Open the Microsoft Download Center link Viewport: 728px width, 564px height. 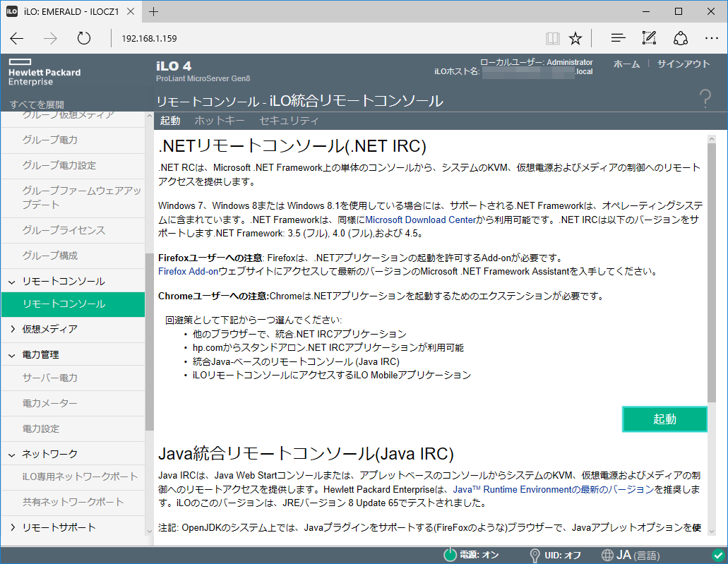(421, 220)
